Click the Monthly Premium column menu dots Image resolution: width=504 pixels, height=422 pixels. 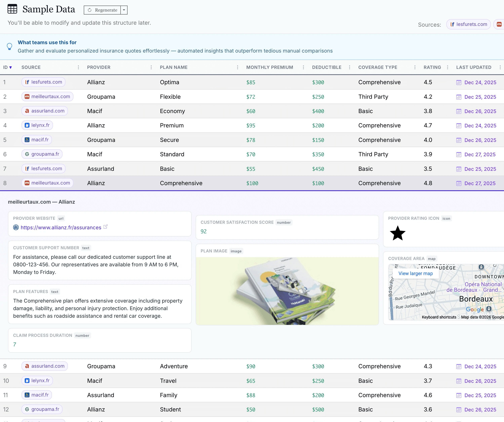coord(303,67)
